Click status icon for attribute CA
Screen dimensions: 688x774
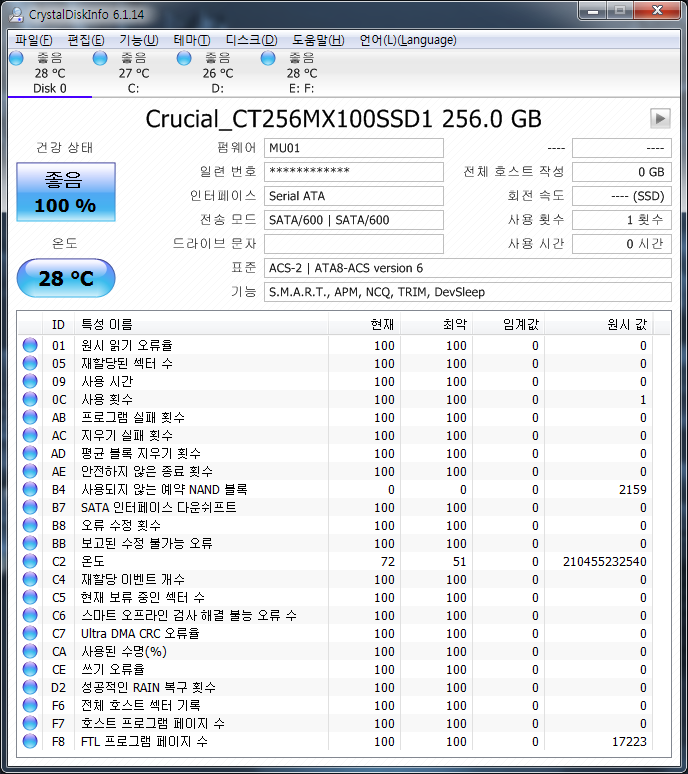(x=30, y=651)
